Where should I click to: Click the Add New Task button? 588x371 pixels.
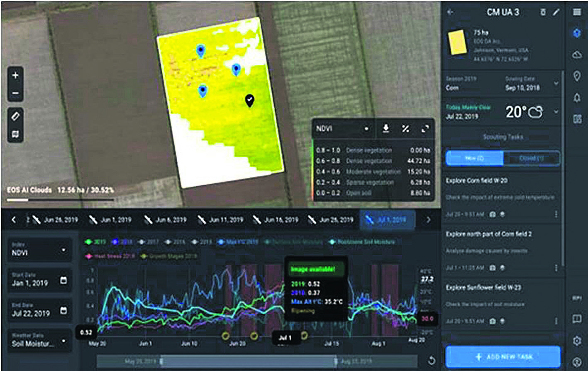click(503, 356)
